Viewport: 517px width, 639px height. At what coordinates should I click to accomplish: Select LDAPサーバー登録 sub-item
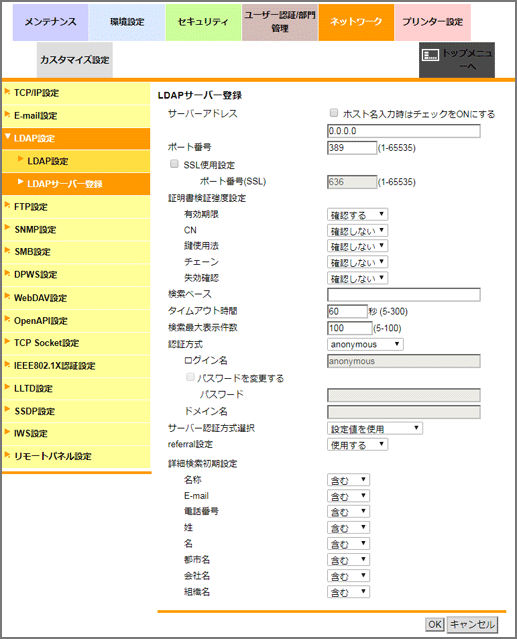pos(76,184)
